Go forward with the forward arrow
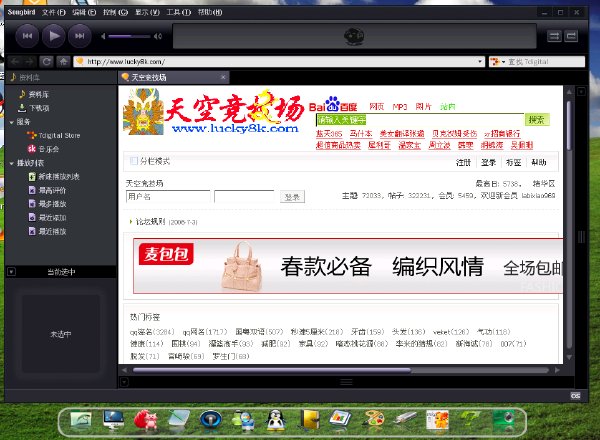 click(x=29, y=62)
